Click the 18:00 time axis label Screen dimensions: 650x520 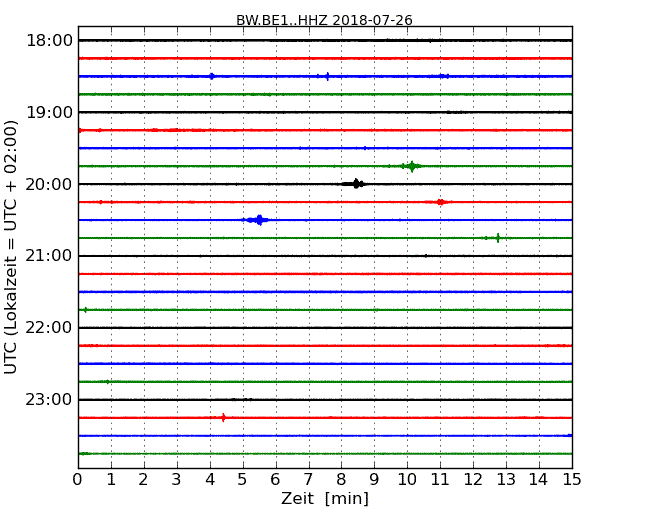coord(49,41)
